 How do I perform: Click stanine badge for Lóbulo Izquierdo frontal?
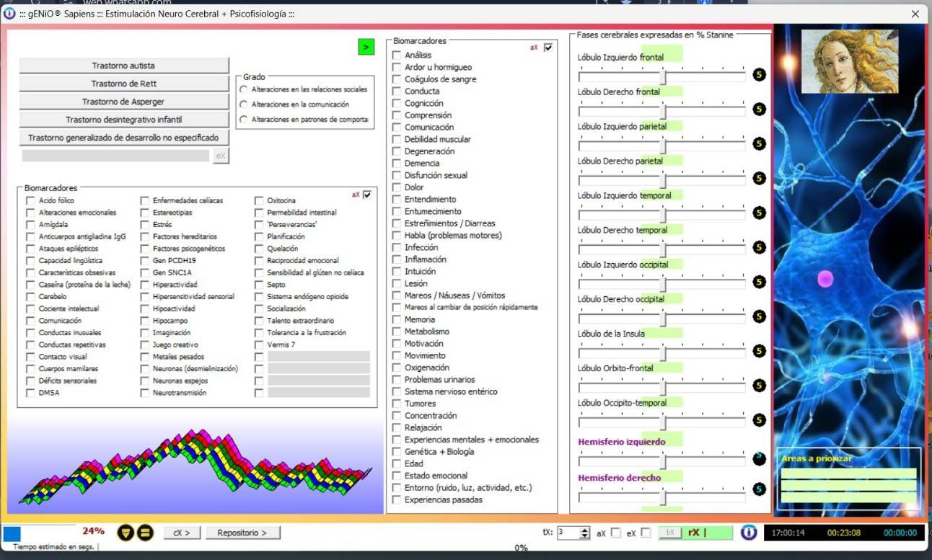pos(759,74)
